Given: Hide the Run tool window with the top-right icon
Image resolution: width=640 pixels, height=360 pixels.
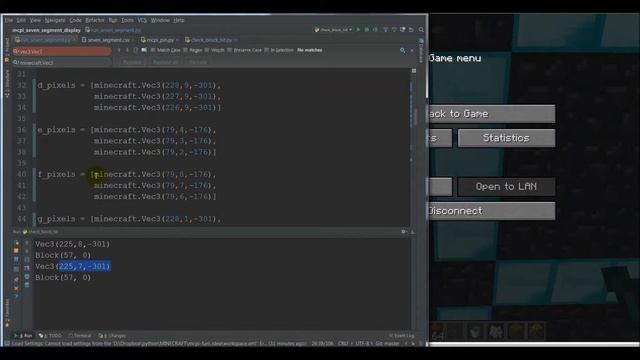Looking at the screenshot, I should (412, 232).
